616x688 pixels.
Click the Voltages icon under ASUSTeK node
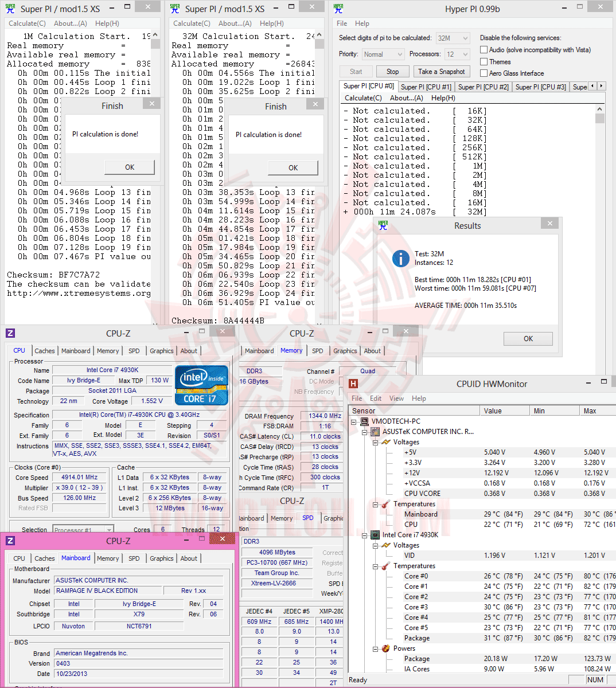[x=385, y=442]
